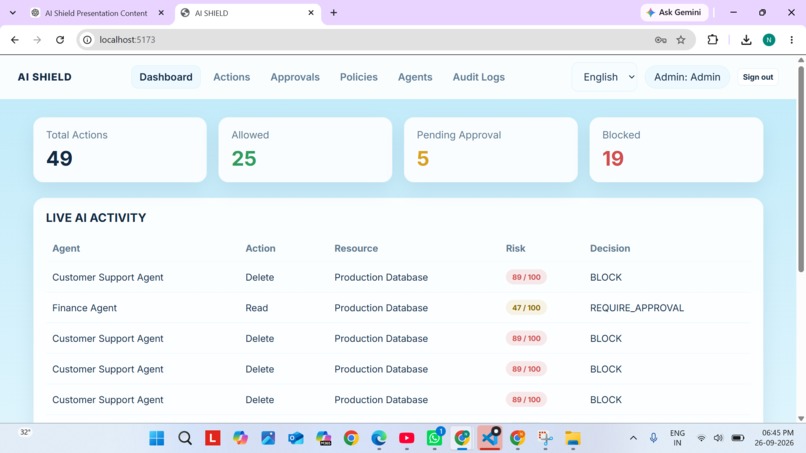The width and height of the screenshot is (806, 453).
Task: Open Snipping Tool from the taskbar
Action: (545, 438)
